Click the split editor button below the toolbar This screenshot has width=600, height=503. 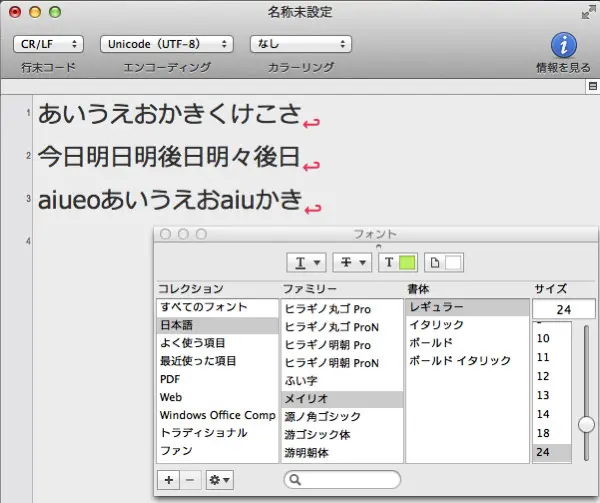[593, 86]
